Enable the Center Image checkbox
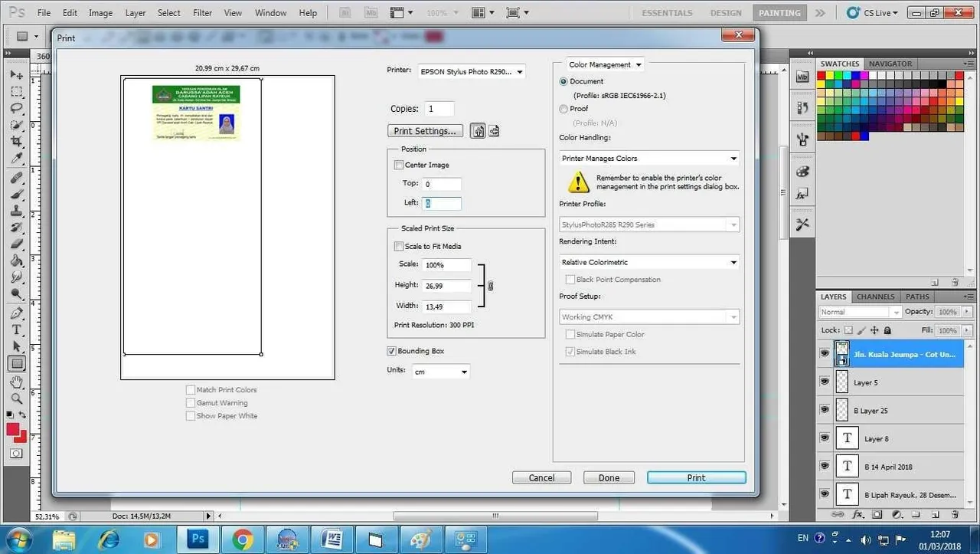Screen dimensions: 980x554 (398, 165)
